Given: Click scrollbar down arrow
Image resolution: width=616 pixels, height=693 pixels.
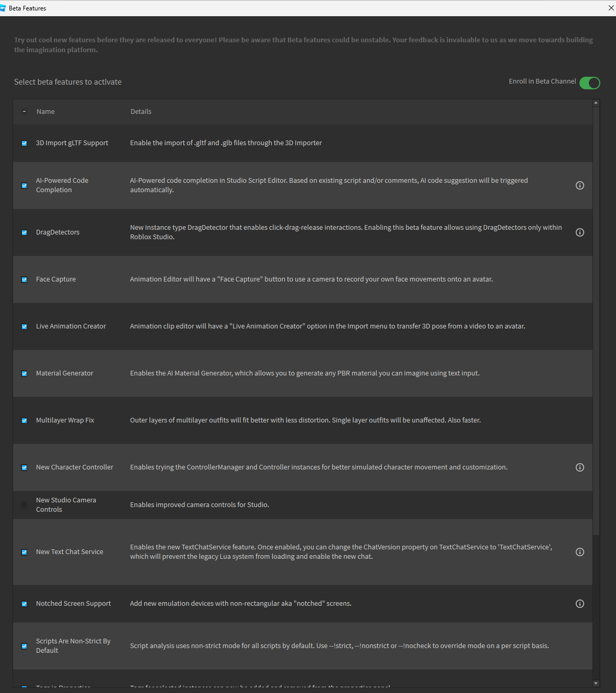Looking at the screenshot, I should tap(596, 683).
